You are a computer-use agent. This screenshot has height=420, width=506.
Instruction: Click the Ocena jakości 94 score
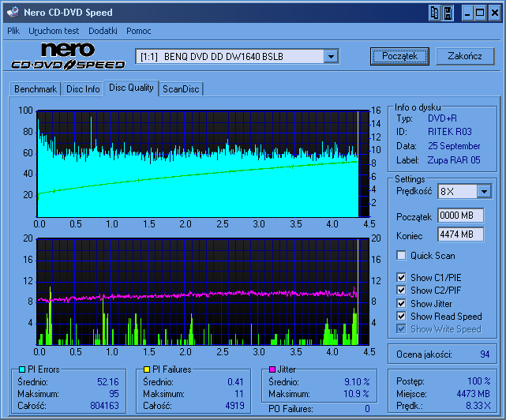pyautogui.click(x=485, y=354)
